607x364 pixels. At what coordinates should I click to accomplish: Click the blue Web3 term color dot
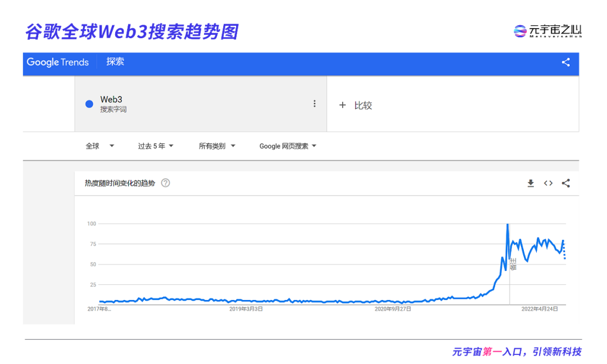pos(89,104)
